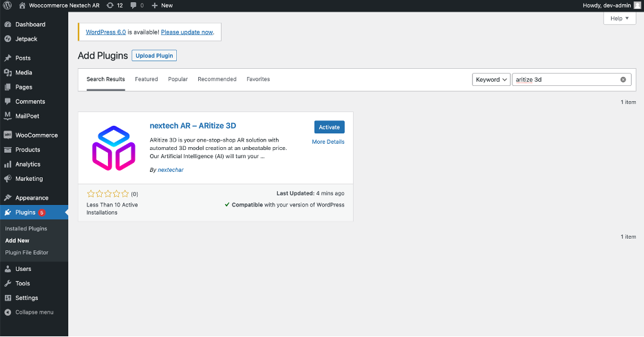This screenshot has height=337, width=644.
Task: Click the Products box icon
Action: (8, 149)
